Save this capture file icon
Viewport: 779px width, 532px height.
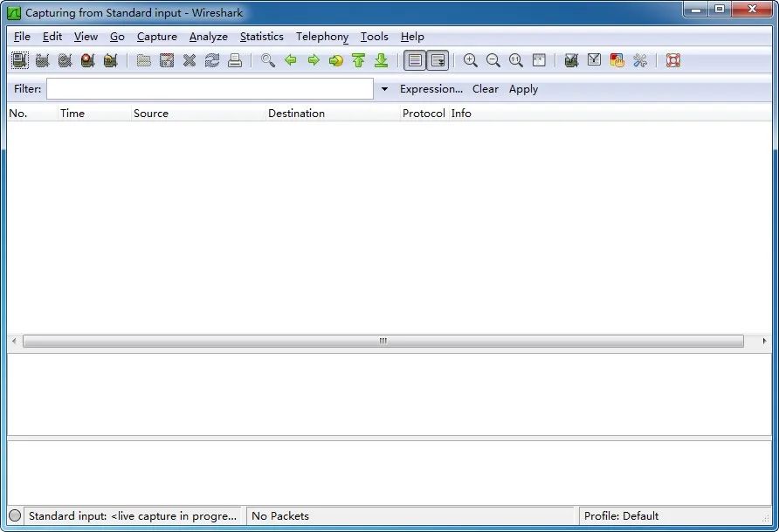(x=167, y=60)
